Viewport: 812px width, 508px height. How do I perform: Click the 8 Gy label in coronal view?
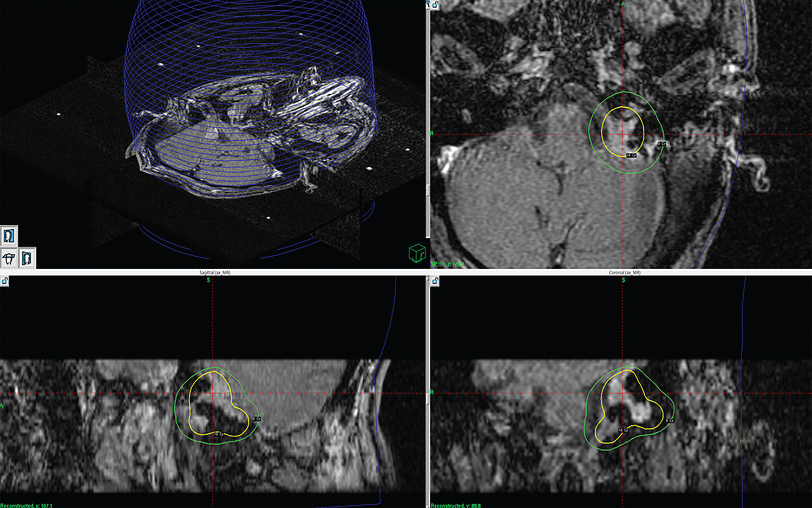(x=670, y=420)
